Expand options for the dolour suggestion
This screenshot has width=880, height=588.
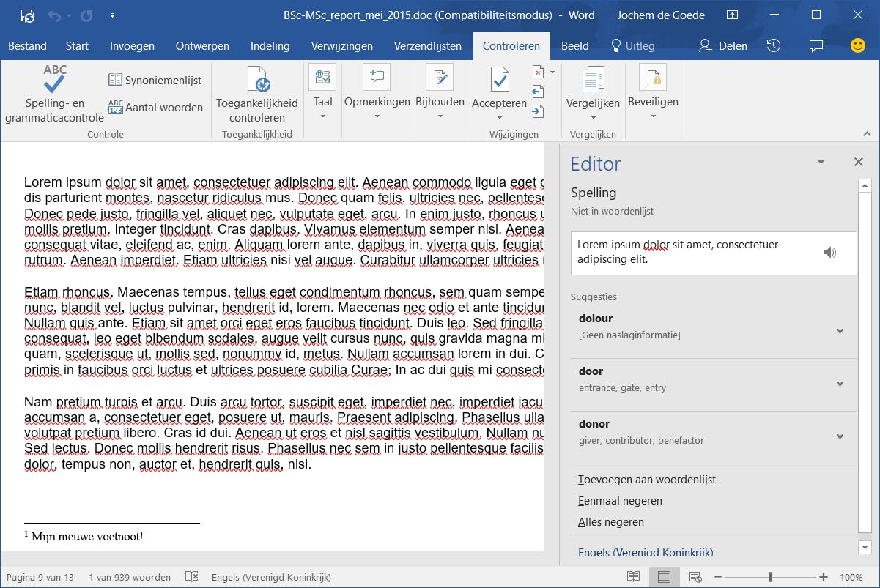click(x=840, y=331)
